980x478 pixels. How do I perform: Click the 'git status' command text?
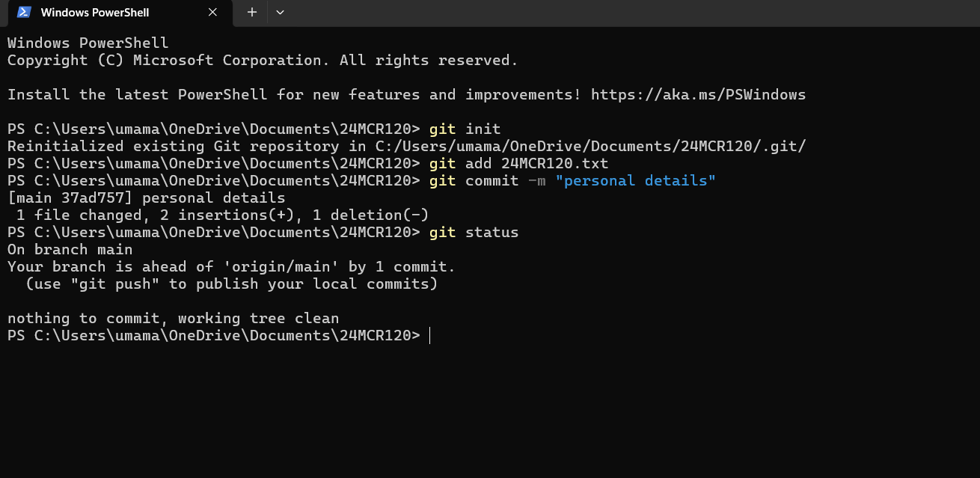[474, 233]
